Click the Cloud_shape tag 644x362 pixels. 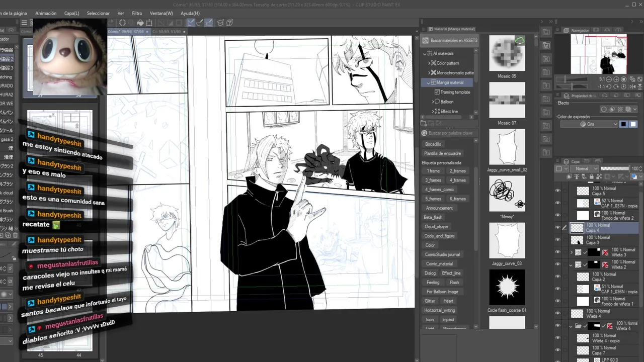[x=436, y=226]
